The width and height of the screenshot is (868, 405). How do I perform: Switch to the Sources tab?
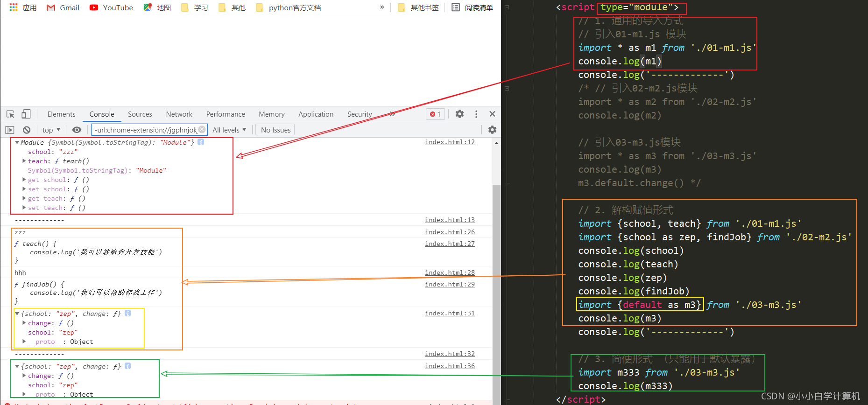[140, 114]
